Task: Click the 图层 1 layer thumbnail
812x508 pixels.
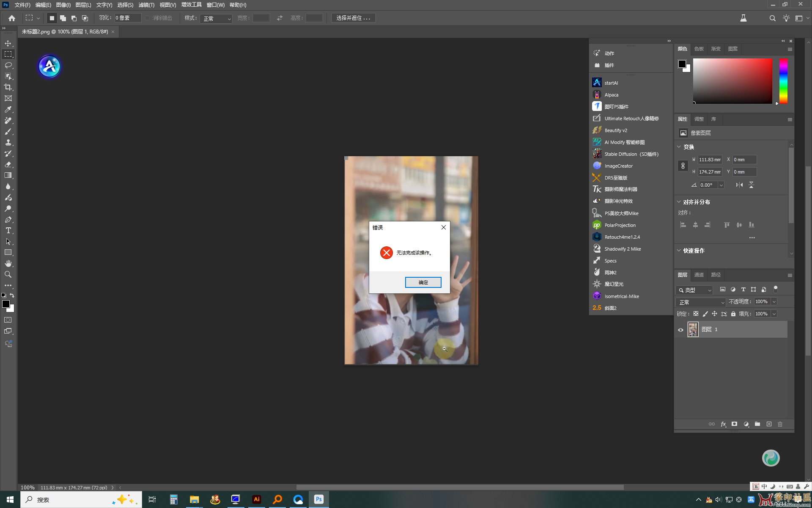Action: point(693,329)
